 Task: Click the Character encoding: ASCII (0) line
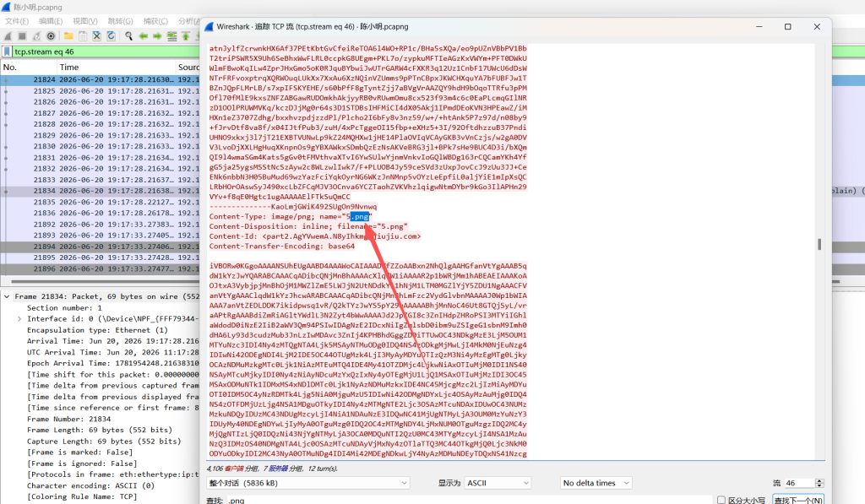pyautogui.click(x=90, y=485)
